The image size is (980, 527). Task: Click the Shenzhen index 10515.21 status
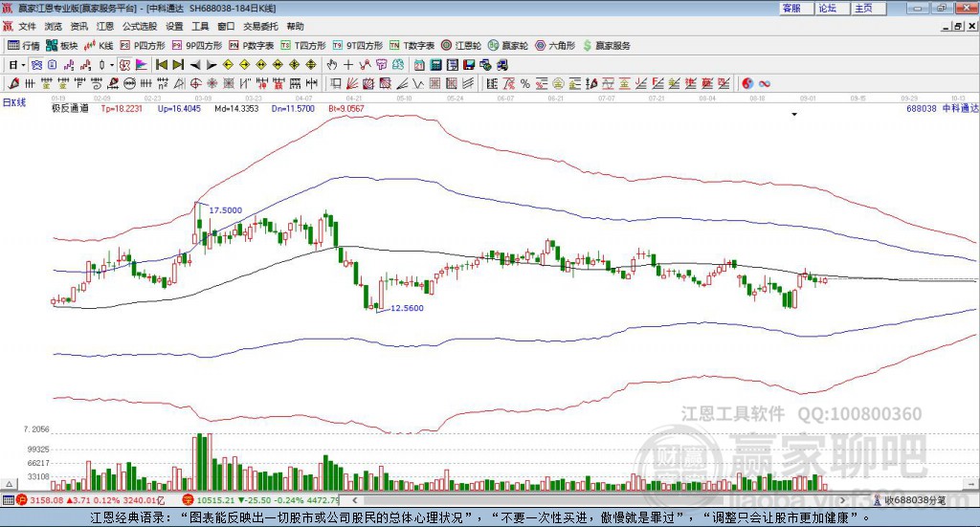point(260,500)
